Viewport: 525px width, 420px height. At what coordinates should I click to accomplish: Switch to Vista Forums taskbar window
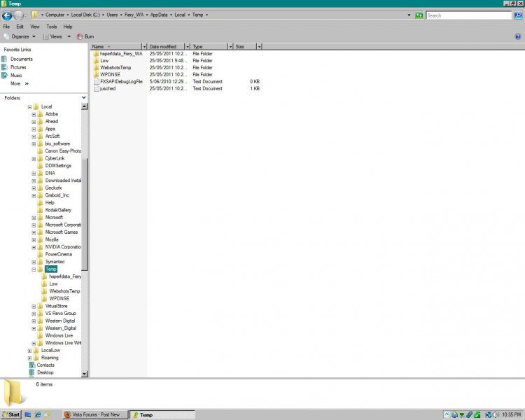click(x=95, y=414)
